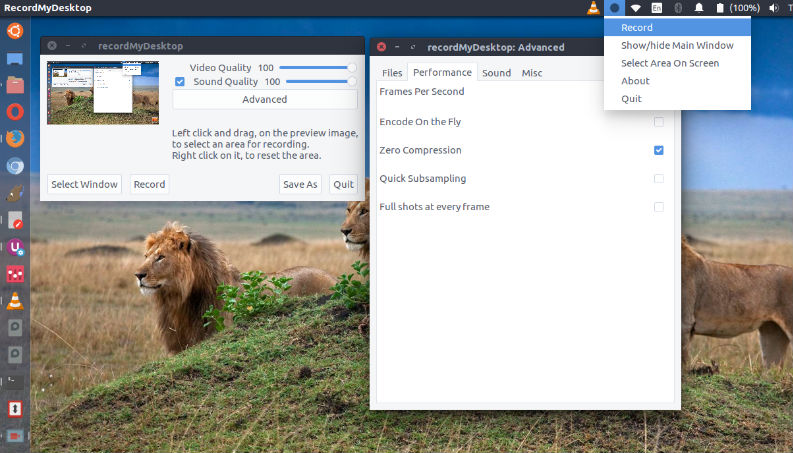Choose Record from the tray menu
793x453 pixels.
click(x=677, y=27)
